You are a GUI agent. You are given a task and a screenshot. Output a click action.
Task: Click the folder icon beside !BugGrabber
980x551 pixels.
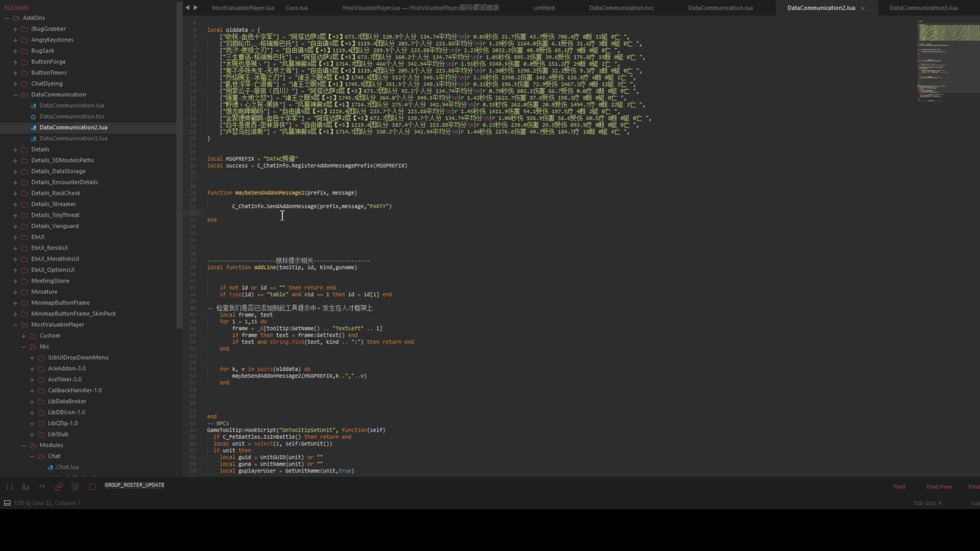point(24,29)
